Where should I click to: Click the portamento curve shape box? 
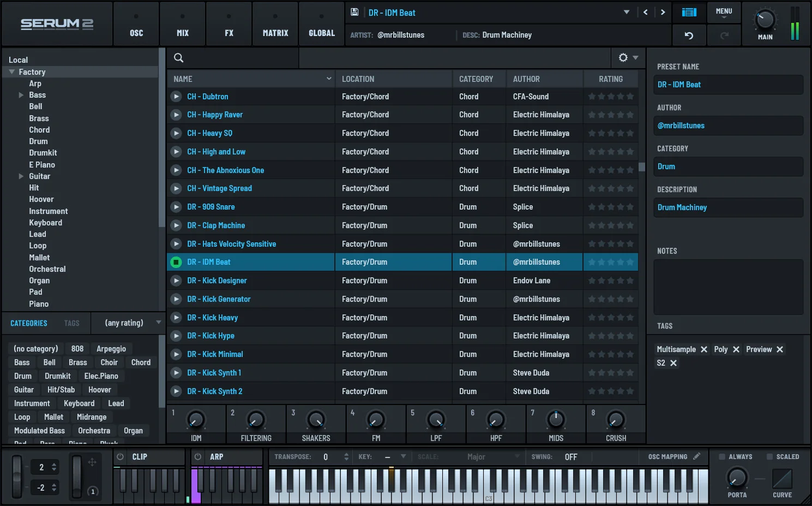click(x=782, y=479)
